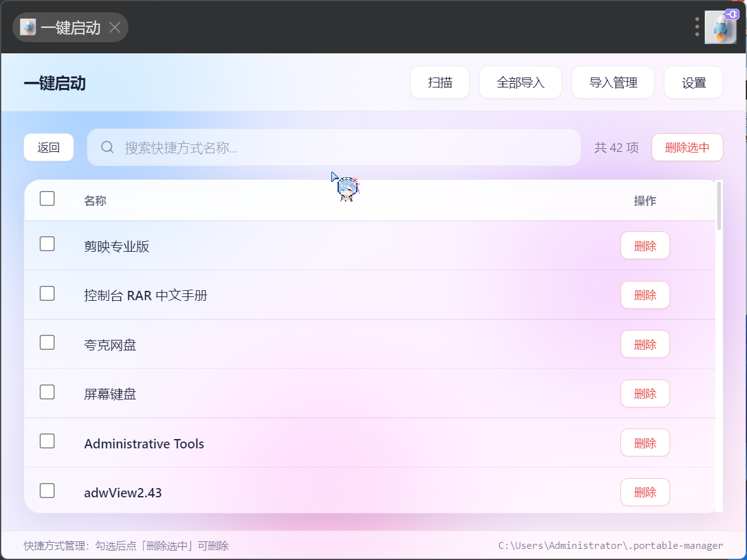Click the 返回 button
This screenshot has width=747, height=560.
(x=49, y=148)
